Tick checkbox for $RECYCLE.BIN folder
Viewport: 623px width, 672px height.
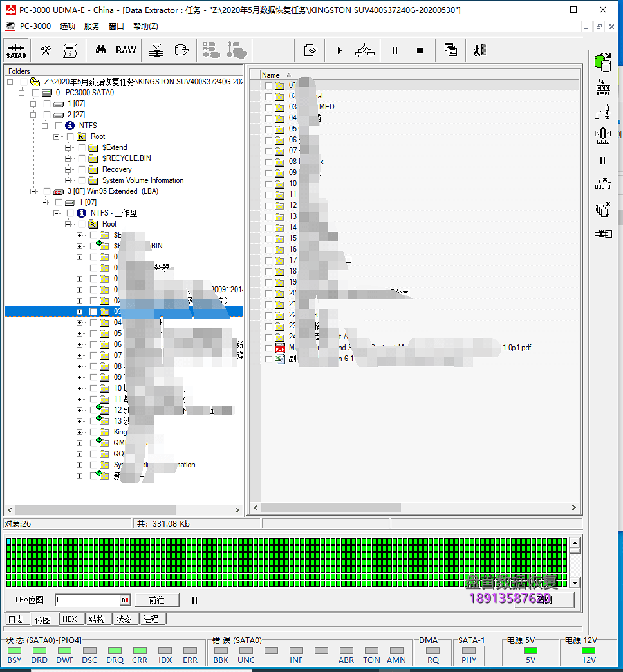[82, 158]
